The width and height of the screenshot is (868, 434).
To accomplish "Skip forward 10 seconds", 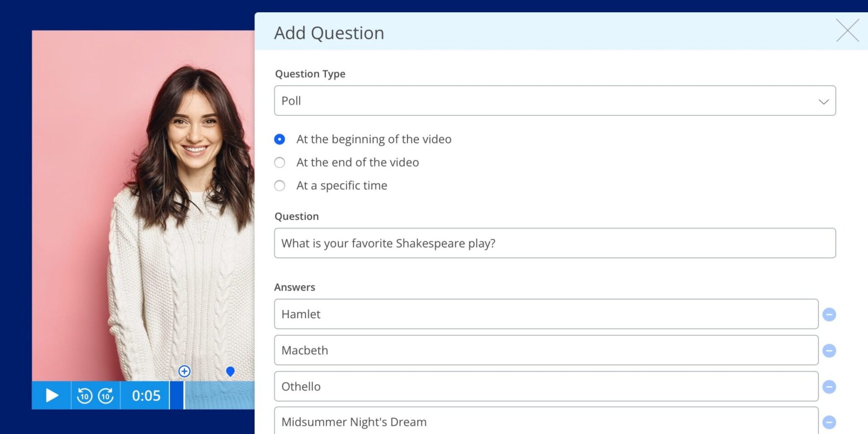I will pyautogui.click(x=106, y=395).
